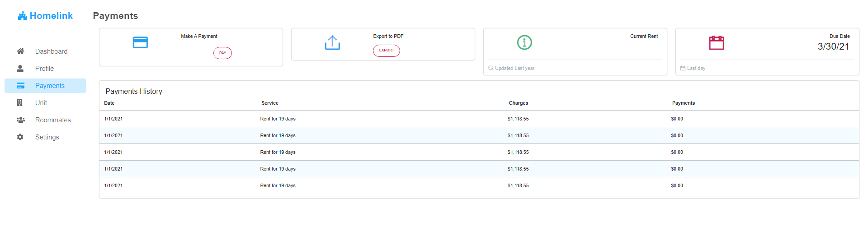Click the Homelink castle logo icon
Image resolution: width=868 pixels, height=245 pixels.
22,16
